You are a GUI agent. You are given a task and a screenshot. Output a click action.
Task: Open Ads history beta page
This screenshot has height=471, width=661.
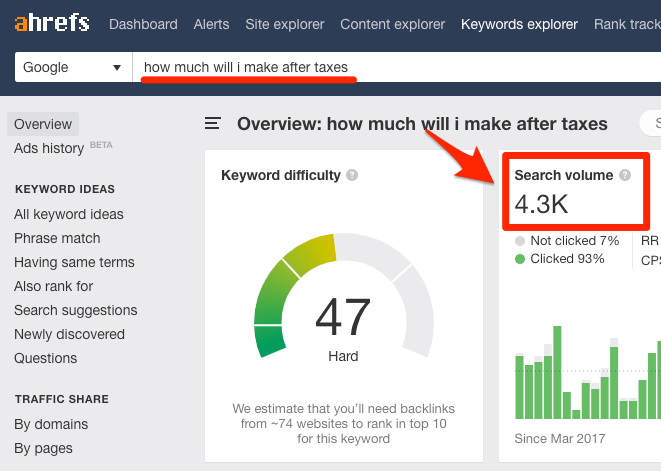[49, 148]
